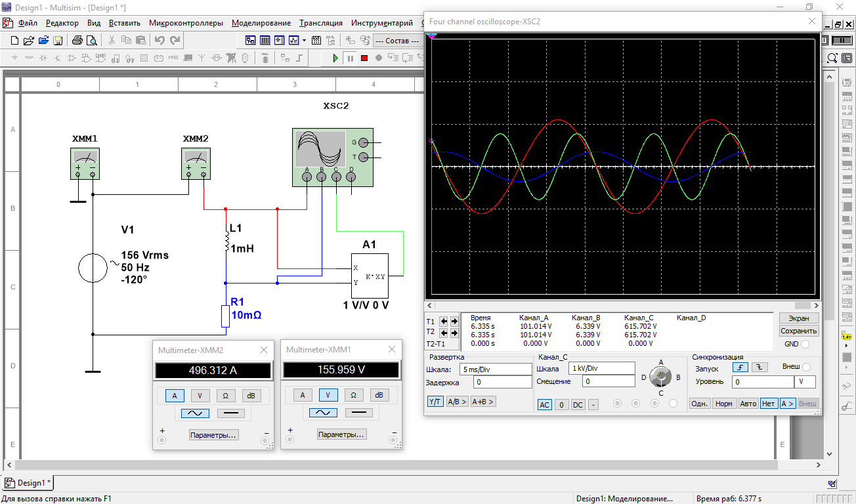This screenshot has height=504, width=856.
Task: Set DC coupling for Канал_C
Action: coord(578,405)
